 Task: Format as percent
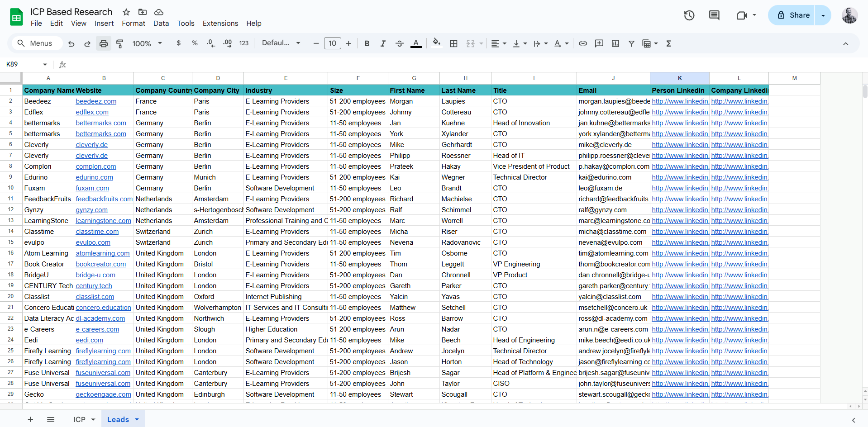point(195,43)
